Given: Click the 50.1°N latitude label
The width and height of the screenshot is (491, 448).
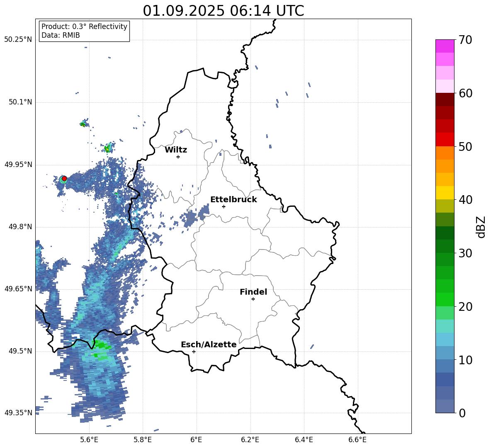Looking at the screenshot, I should point(20,102).
